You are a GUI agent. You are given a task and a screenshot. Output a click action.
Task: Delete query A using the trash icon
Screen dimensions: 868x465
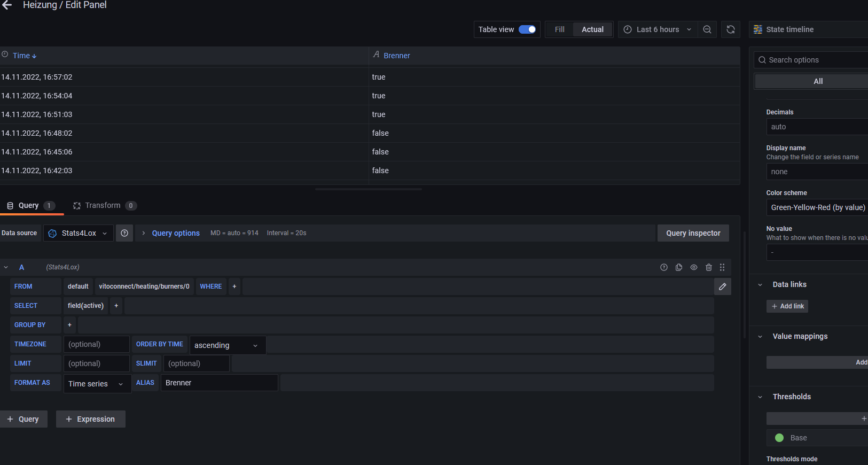[x=709, y=267]
